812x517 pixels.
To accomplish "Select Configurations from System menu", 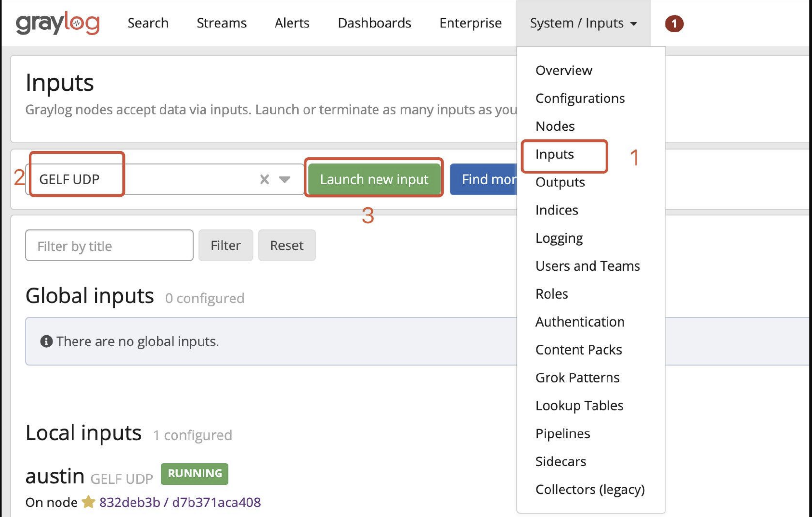I will click(x=580, y=98).
